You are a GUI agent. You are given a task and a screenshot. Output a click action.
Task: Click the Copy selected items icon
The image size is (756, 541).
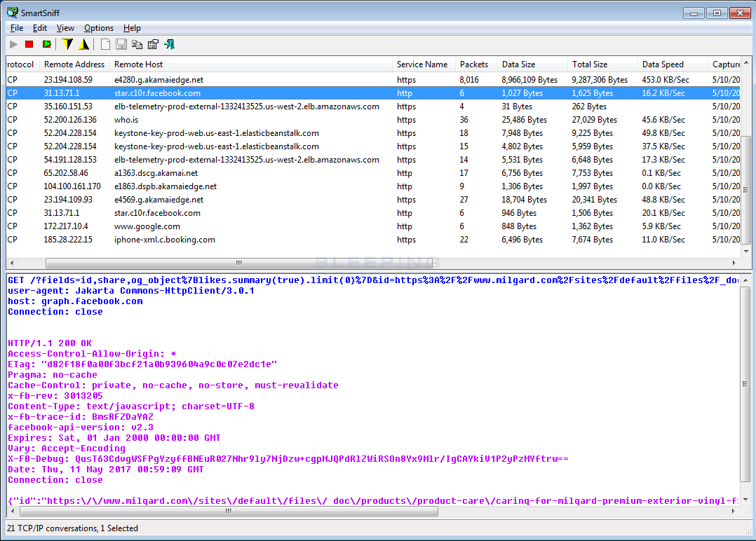click(137, 44)
